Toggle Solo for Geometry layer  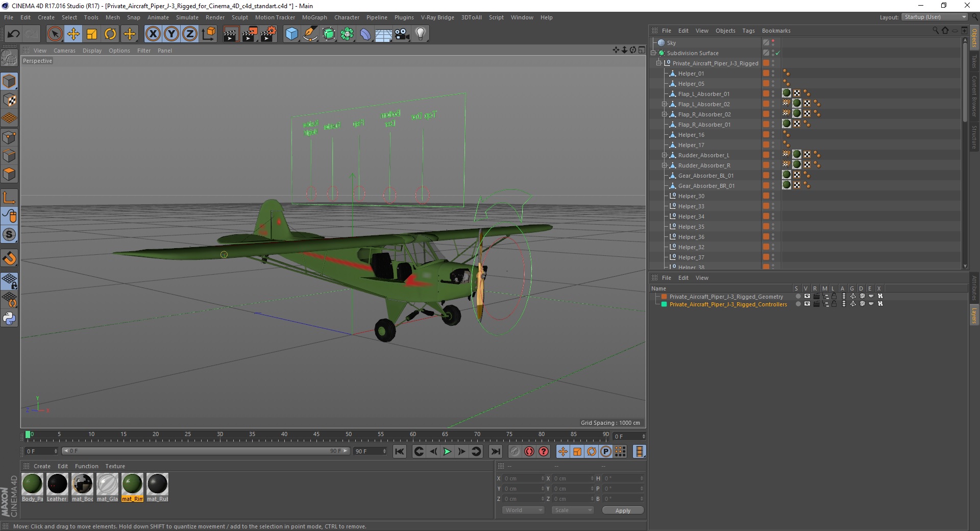798,296
